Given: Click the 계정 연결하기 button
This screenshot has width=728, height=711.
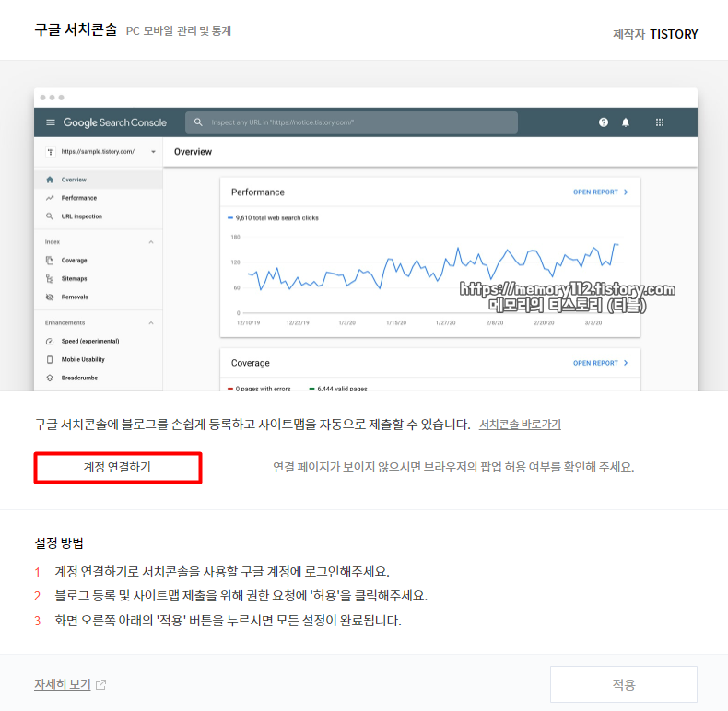Looking at the screenshot, I should tap(118, 467).
